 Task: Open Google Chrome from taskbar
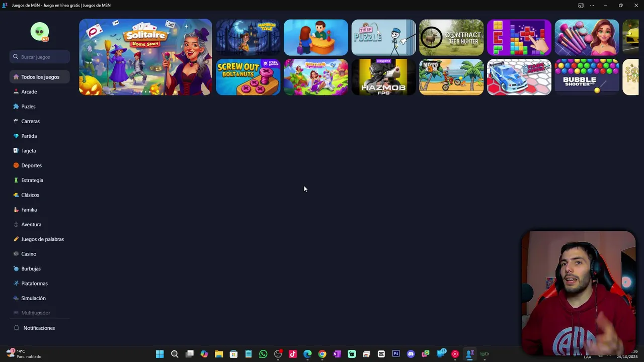[x=322, y=354]
